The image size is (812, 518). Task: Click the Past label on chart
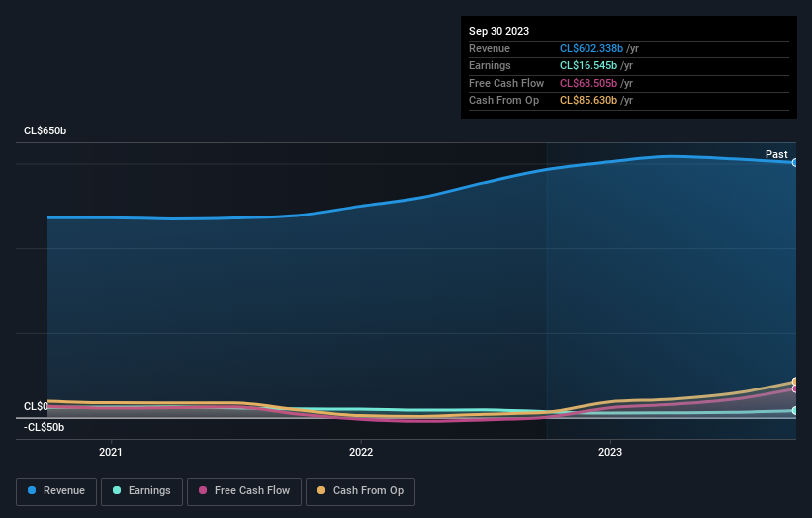coord(776,154)
